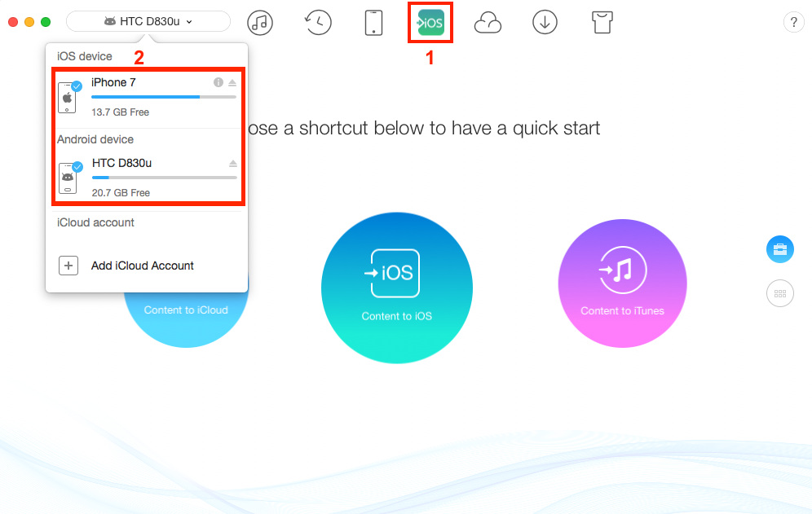Maximize the window with green button
812x514 pixels.
click(x=46, y=22)
